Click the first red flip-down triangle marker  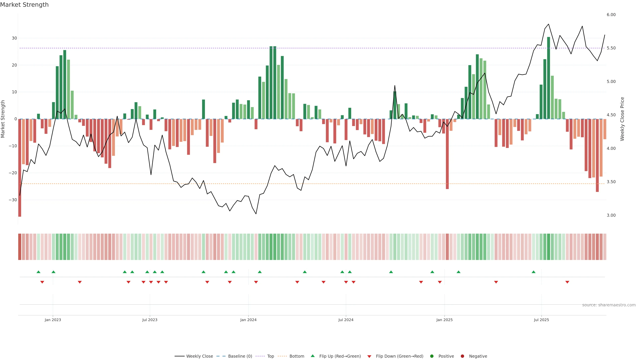coord(42,282)
